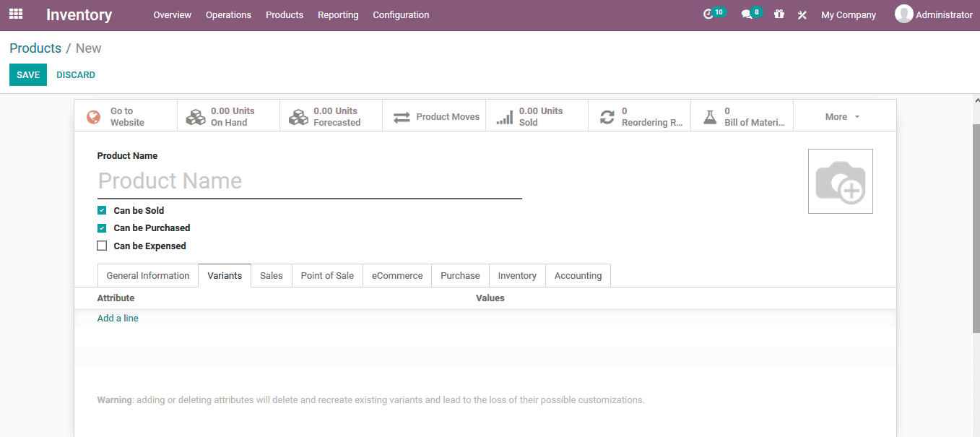Open the messages conversation panel
The image size is (980, 437).
tap(747, 14)
